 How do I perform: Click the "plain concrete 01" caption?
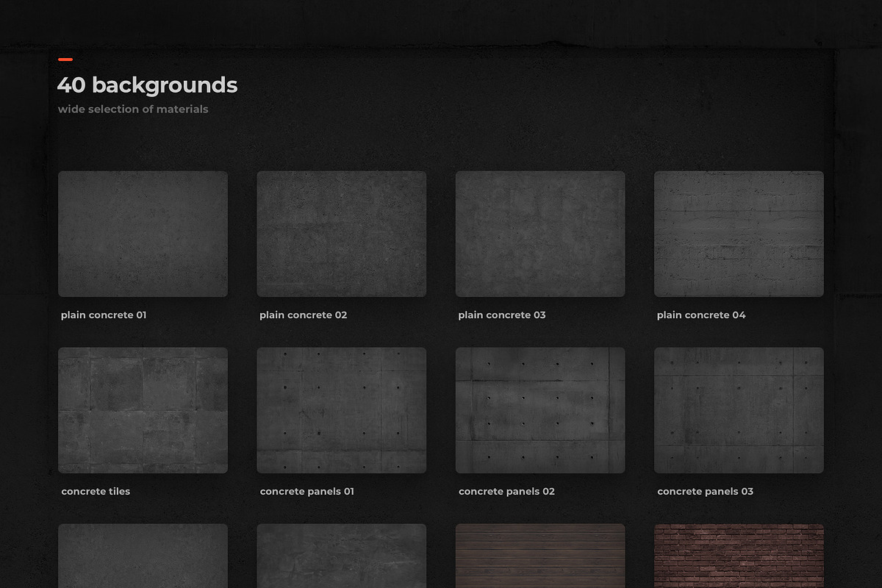pyautogui.click(x=104, y=315)
